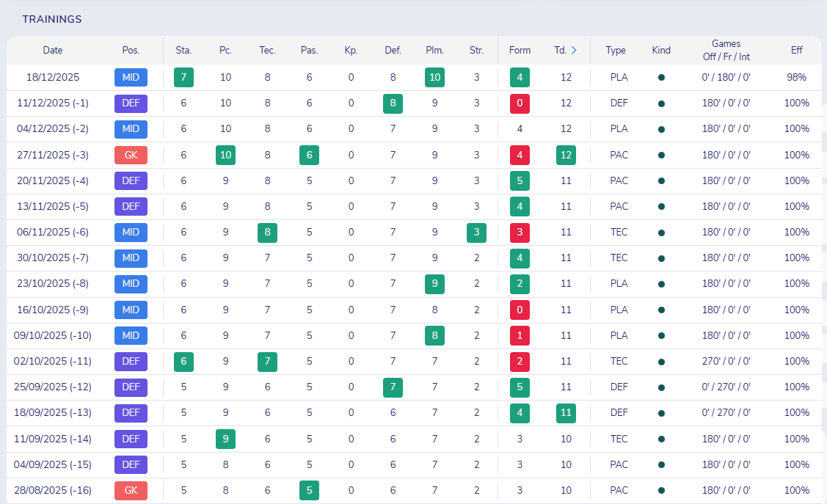Click the Form column header
The image size is (827, 504).
(x=520, y=50)
